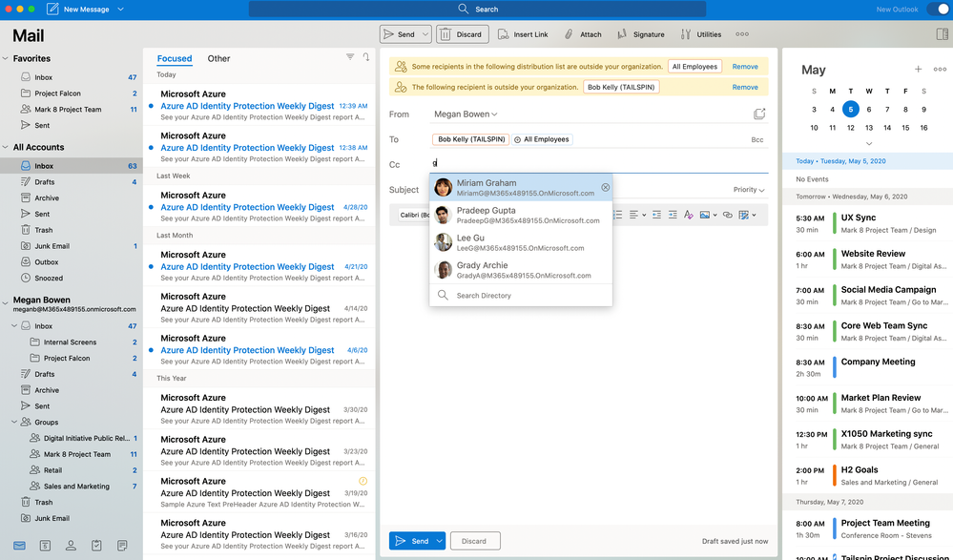Click the search magnifier icon in title bar

click(463, 10)
